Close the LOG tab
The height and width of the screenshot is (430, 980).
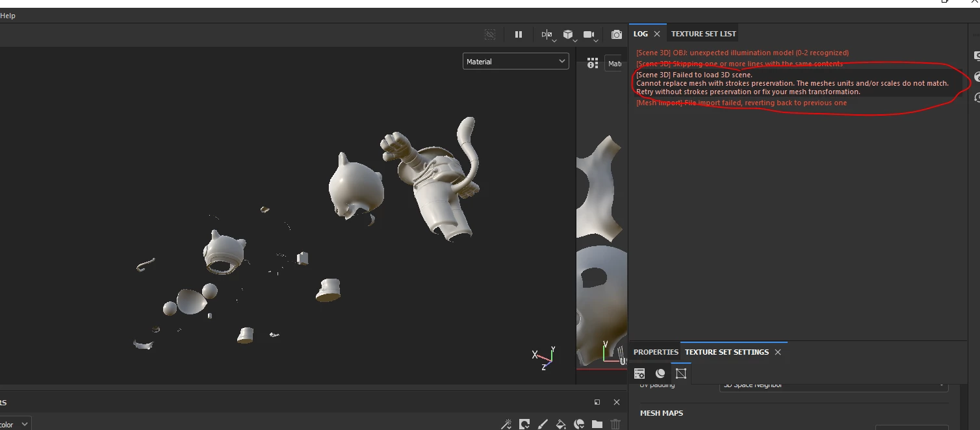click(x=657, y=34)
